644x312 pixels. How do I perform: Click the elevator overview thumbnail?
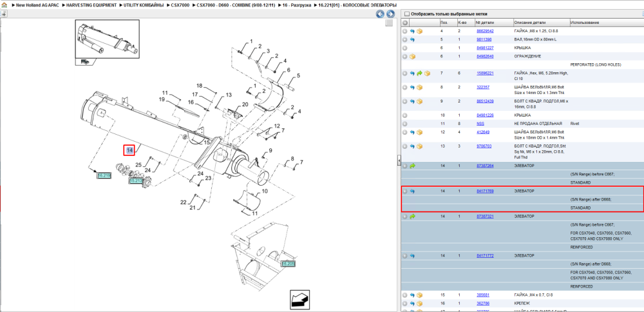point(107,40)
